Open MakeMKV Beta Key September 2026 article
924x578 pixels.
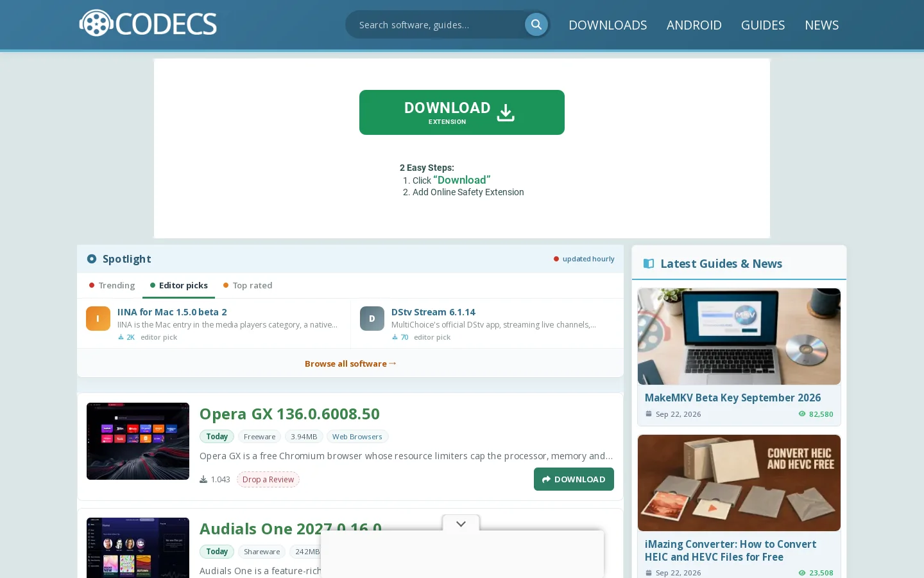(x=733, y=398)
